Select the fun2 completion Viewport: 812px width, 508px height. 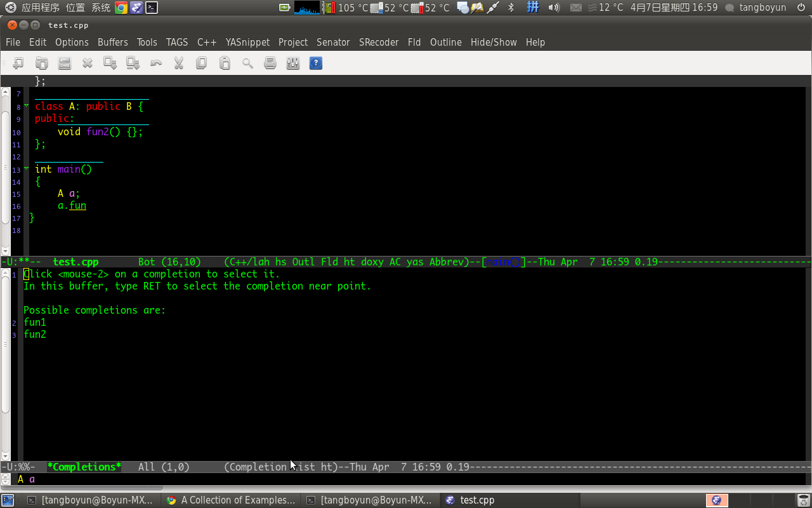coord(35,334)
